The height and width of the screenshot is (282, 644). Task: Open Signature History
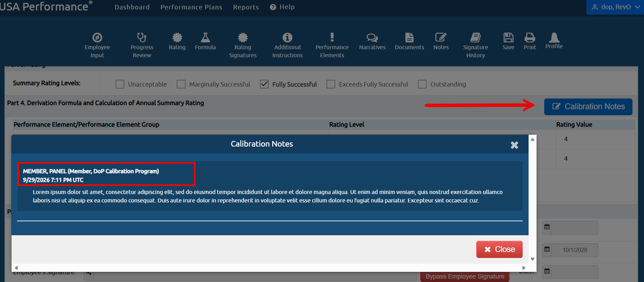click(x=476, y=45)
